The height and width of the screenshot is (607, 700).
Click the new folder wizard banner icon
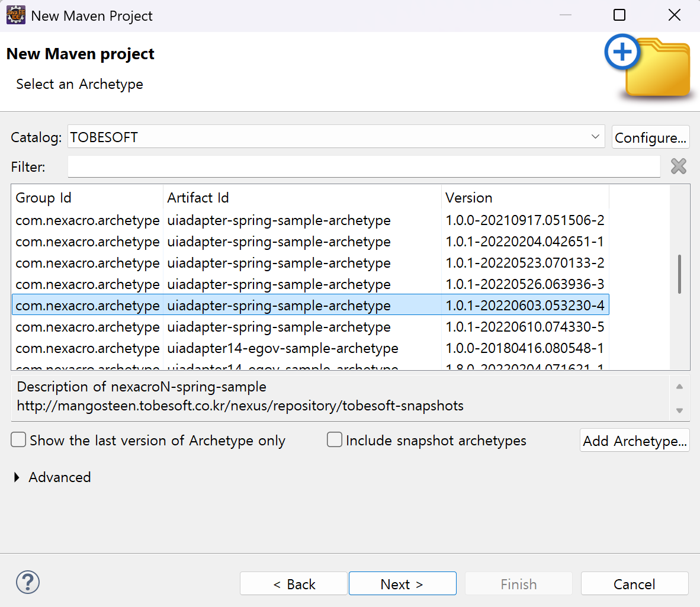pyautogui.click(x=649, y=66)
